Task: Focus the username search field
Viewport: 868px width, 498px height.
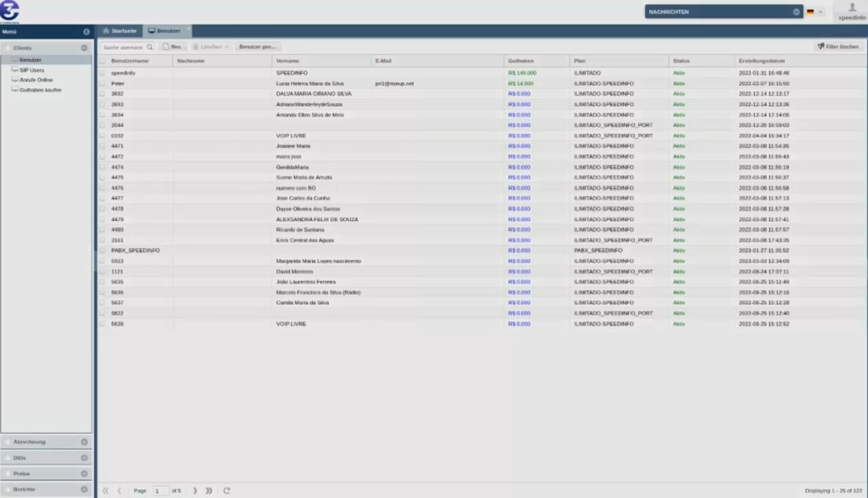Action: click(x=123, y=47)
